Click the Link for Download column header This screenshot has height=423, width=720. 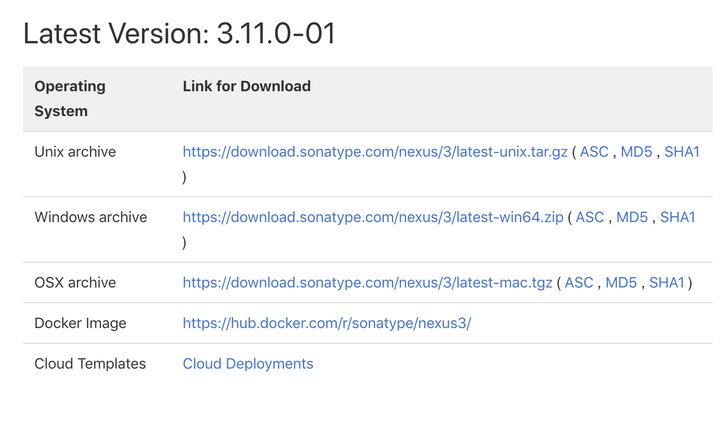pos(247,86)
